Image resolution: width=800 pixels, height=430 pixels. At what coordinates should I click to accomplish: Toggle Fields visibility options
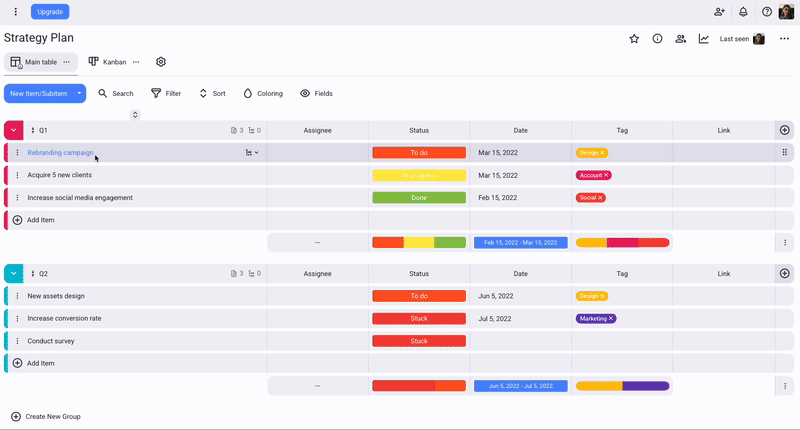tap(316, 93)
